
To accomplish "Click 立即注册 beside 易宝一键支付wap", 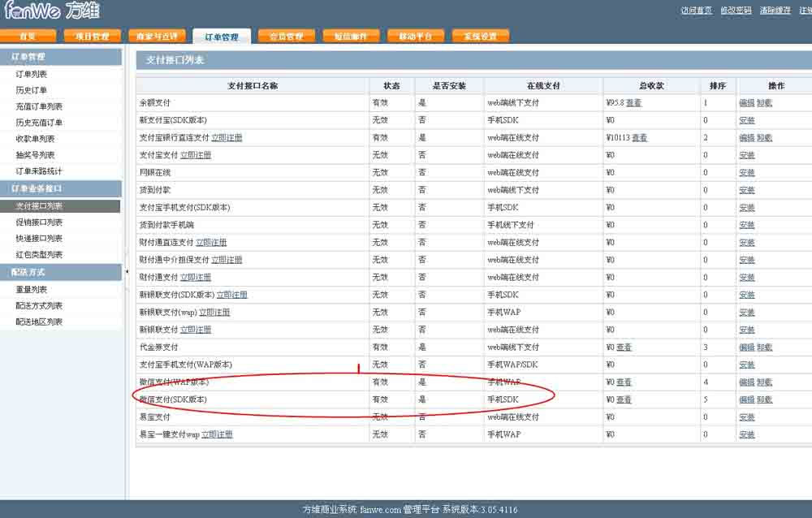I will tap(217, 434).
